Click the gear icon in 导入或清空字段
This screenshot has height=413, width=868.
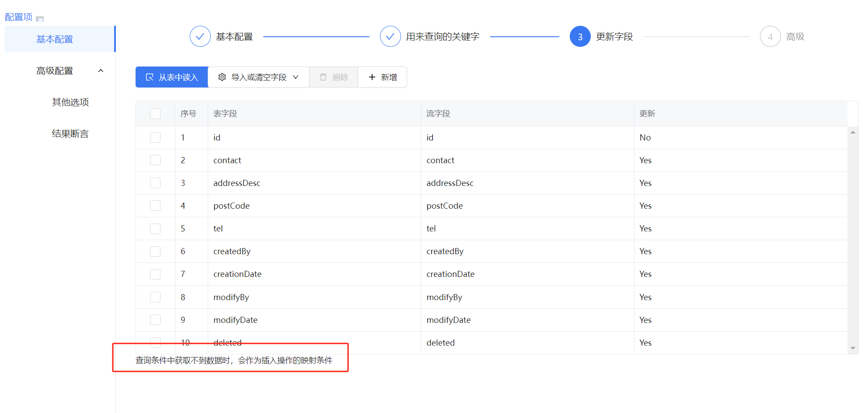(222, 77)
